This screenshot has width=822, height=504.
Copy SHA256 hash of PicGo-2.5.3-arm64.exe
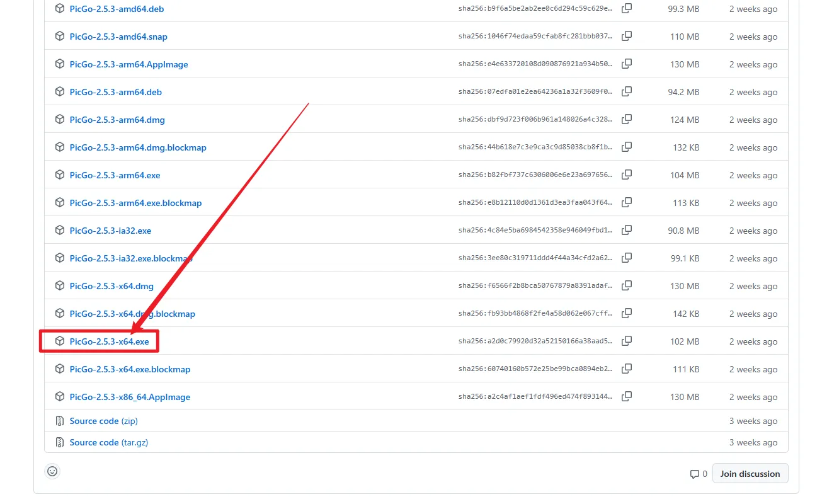(x=627, y=175)
